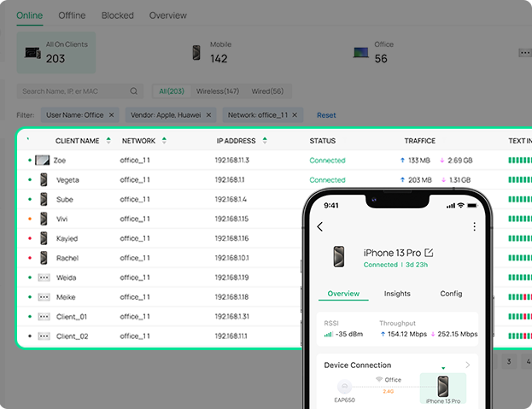Open the three-dot menu on phone
Viewport: 532px width, 409px height.
coord(474,227)
